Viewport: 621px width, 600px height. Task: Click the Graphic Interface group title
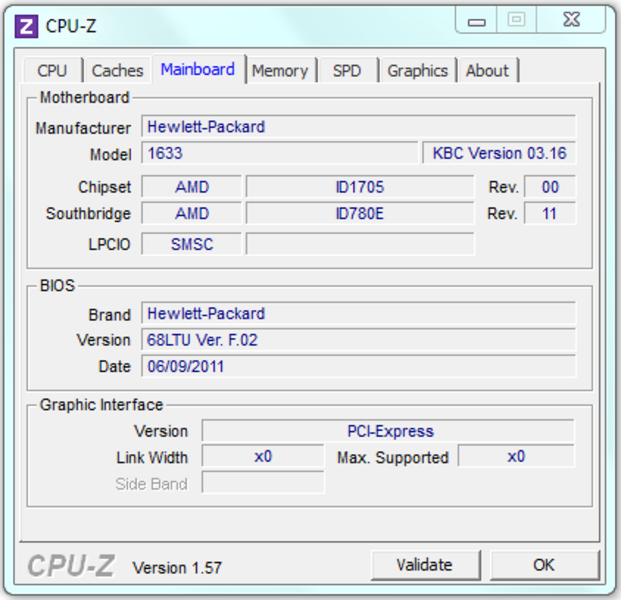[101, 405]
